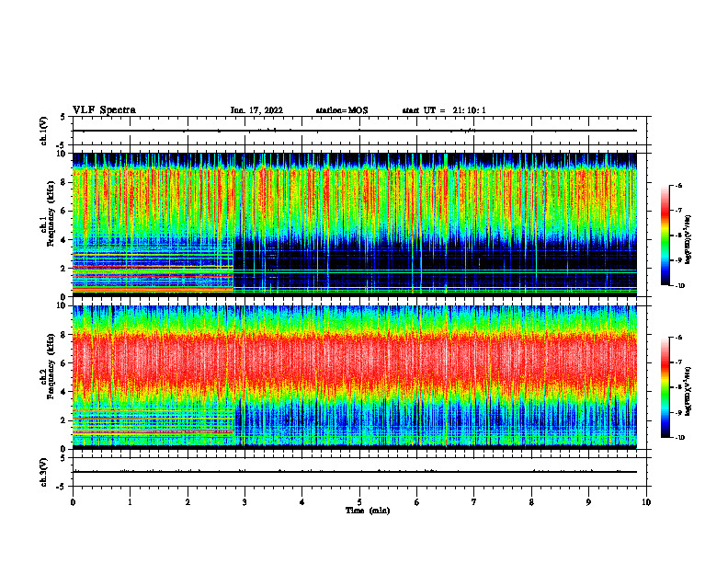Click the "6" kHz tick on ch.1 frequency axis
This screenshot has width=728, height=563.
(64, 211)
